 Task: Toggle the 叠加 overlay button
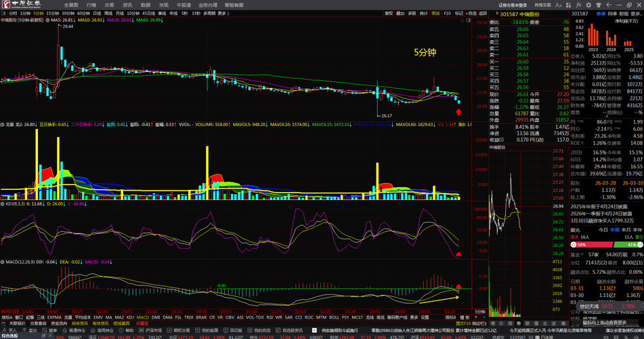[x=400, y=13]
